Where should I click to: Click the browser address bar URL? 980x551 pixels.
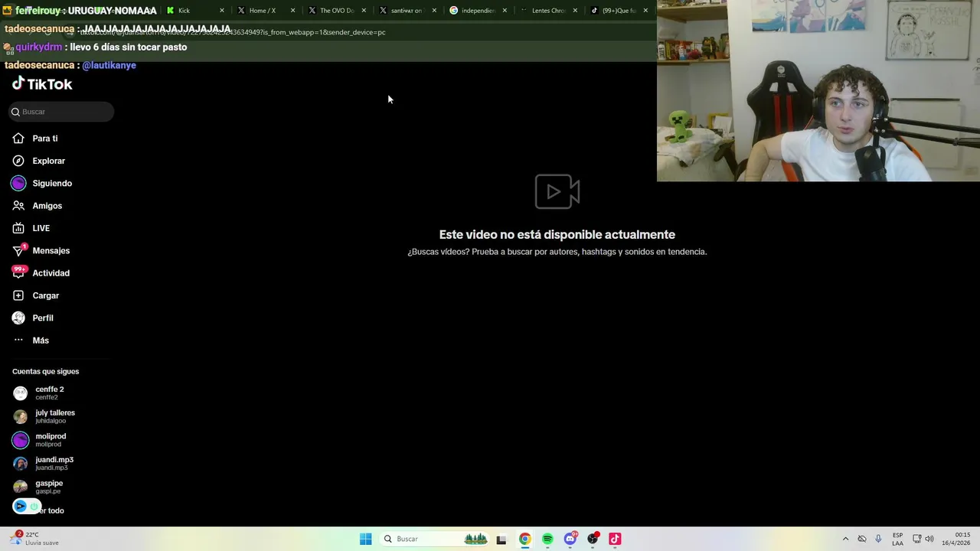pyautogui.click(x=234, y=33)
